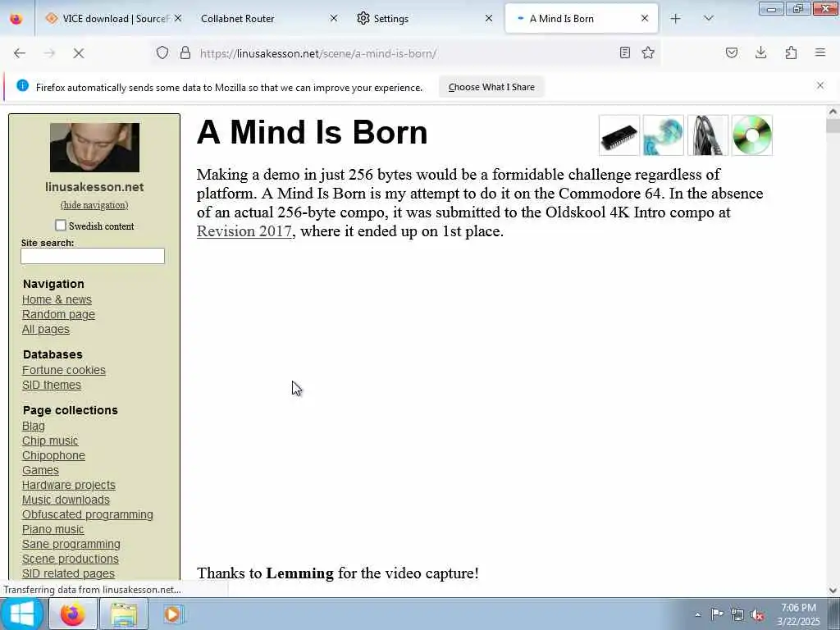
Task: Click the linusakesson.net portrait photo
Action: coord(94,148)
